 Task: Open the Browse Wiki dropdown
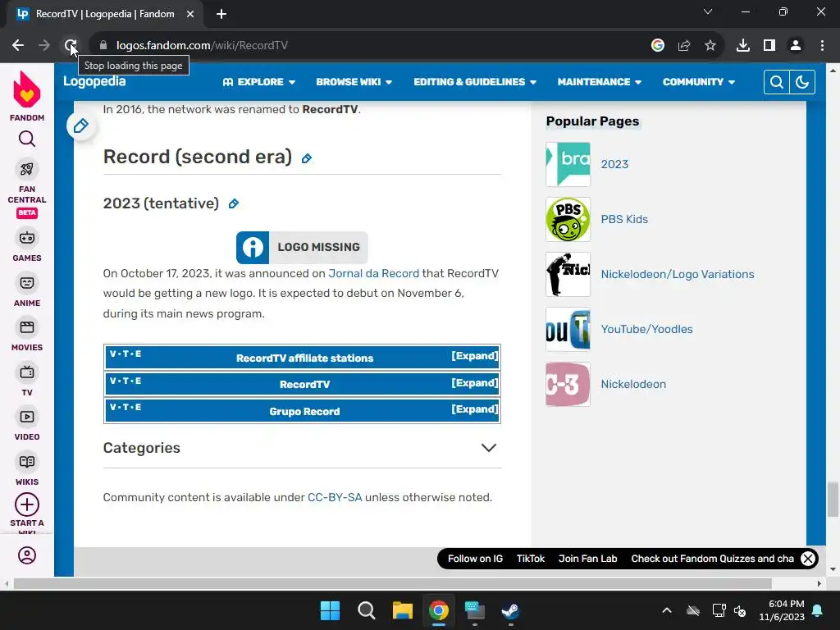(x=354, y=82)
